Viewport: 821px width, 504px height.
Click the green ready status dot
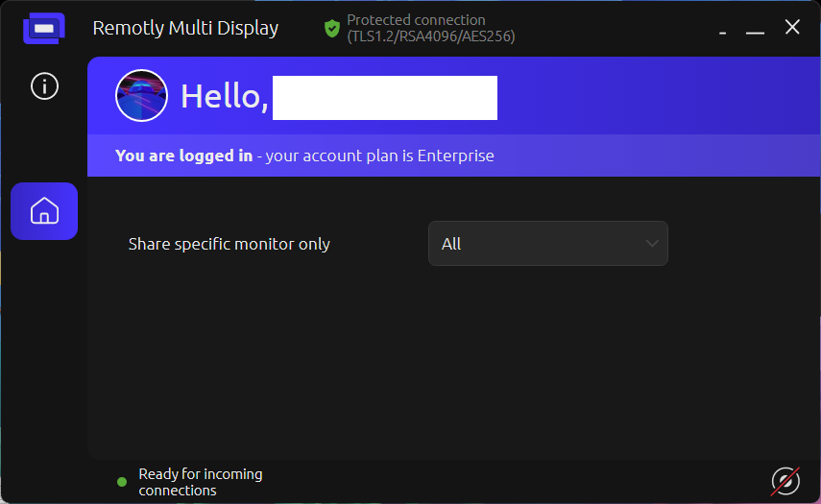coord(122,482)
